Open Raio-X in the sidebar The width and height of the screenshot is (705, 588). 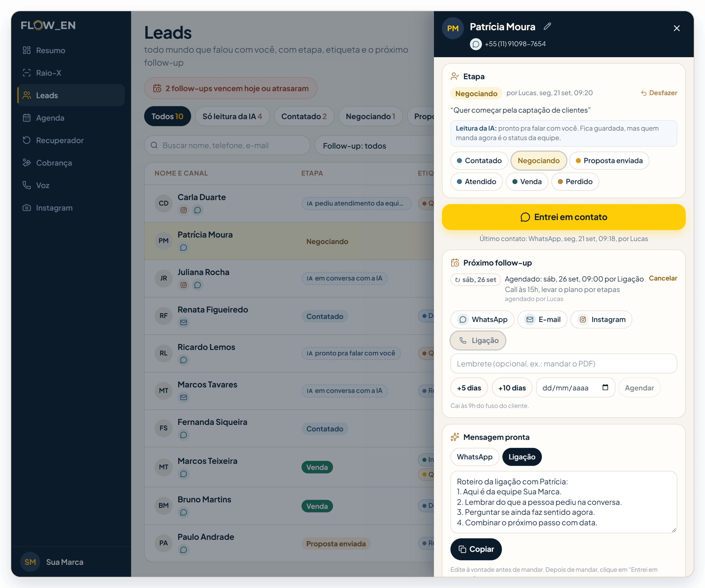[x=71, y=73]
